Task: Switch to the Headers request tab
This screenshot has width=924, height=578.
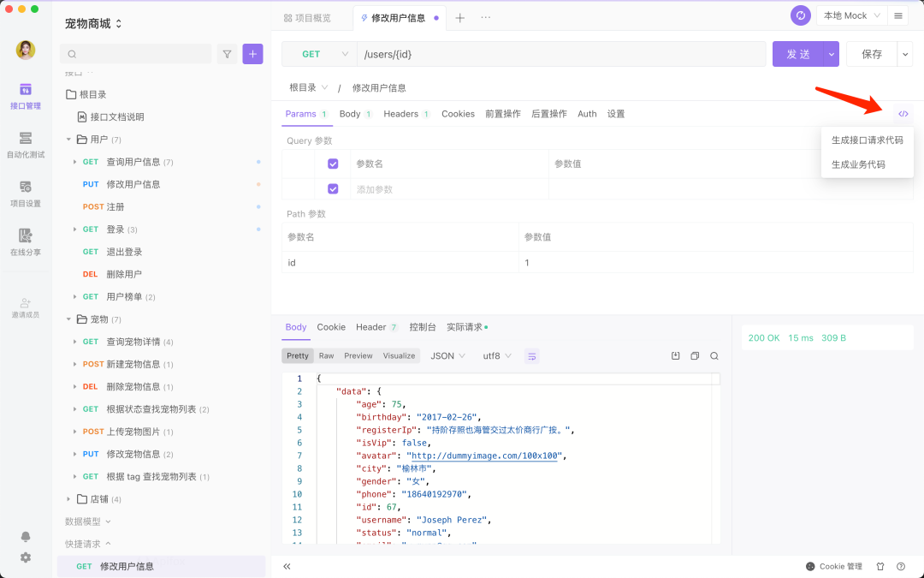Action: (x=400, y=114)
